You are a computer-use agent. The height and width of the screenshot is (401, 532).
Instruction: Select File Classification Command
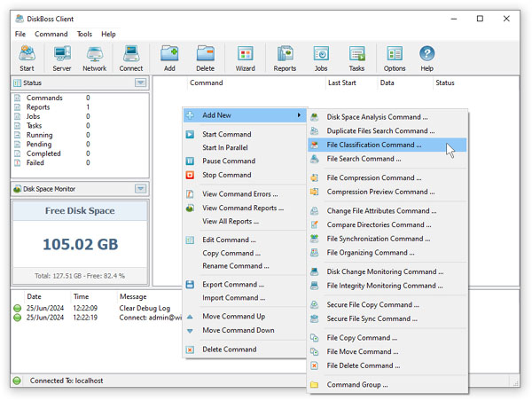coord(387,145)
